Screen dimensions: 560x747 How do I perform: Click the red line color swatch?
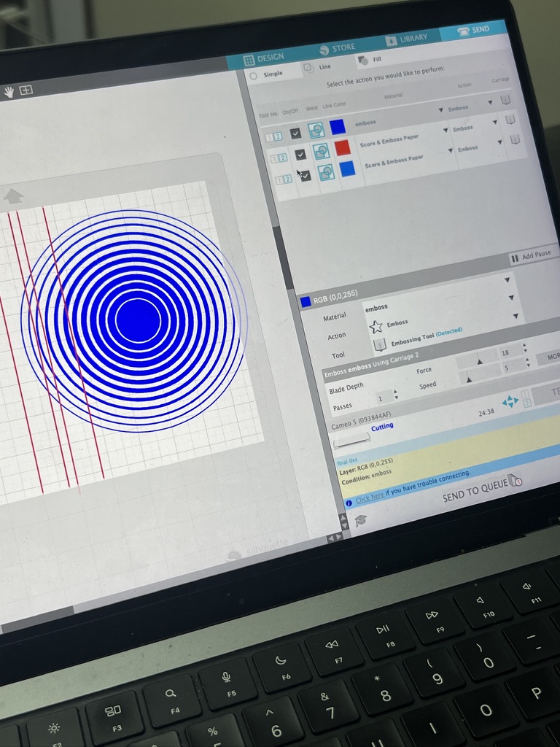point(342,148)
